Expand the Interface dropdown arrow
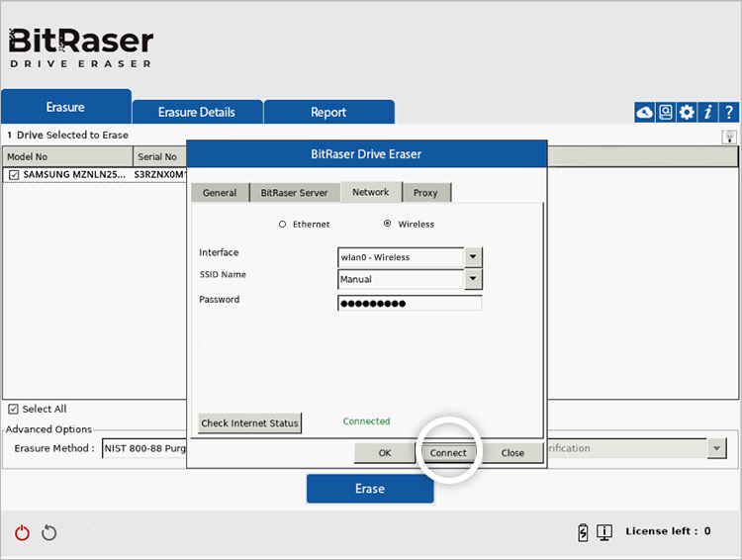742x560 pixels. coord(473,257)
